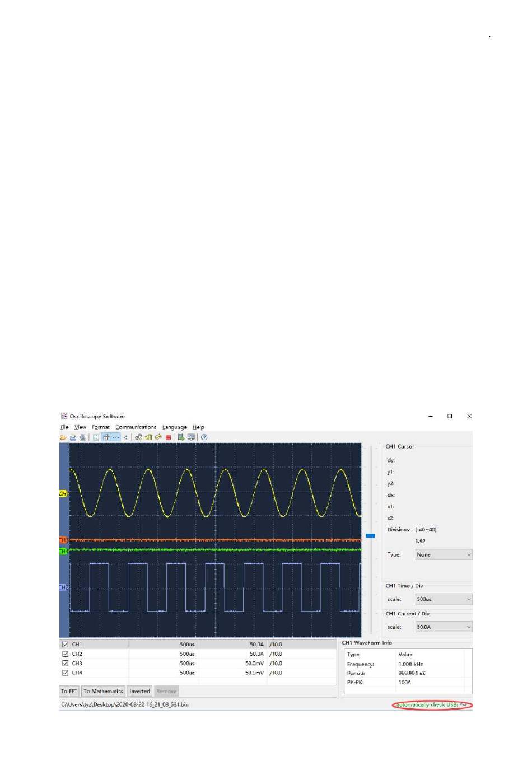This screenshot has height=770, width=532.
Task: Click the Divisions value 1.92
Action: pyautogui.click(x=420, y=541)
